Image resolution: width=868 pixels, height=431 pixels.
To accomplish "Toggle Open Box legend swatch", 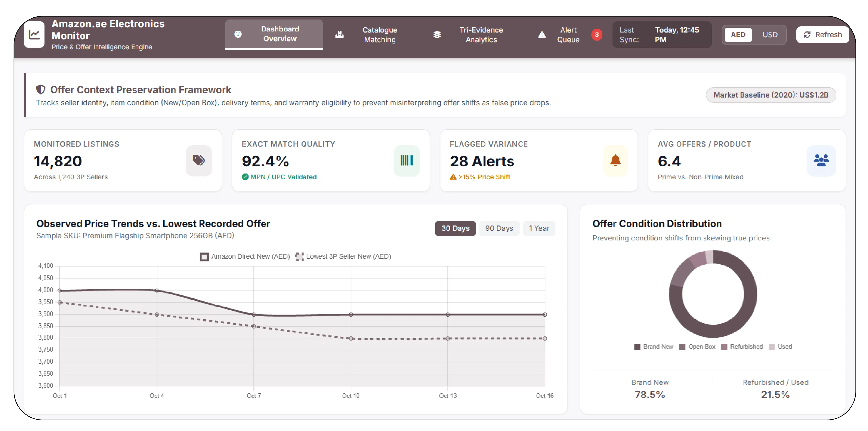I will pos(682,347).
